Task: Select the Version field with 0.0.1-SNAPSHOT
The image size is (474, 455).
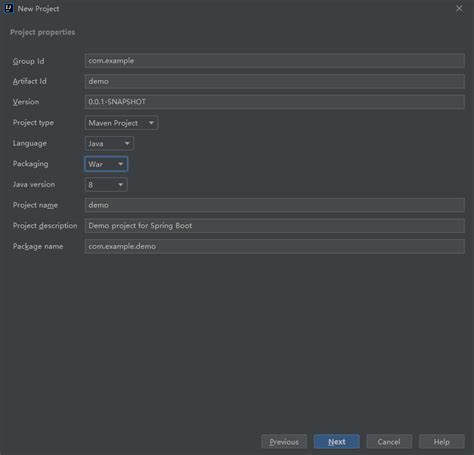Action: (274, 102)
